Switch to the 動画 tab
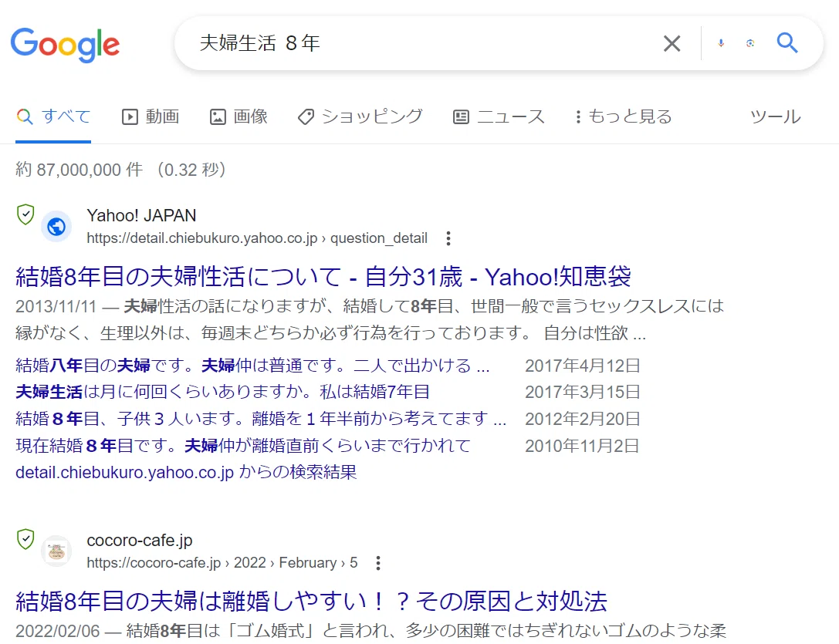839x644 pixels. (x=151, y=116)
